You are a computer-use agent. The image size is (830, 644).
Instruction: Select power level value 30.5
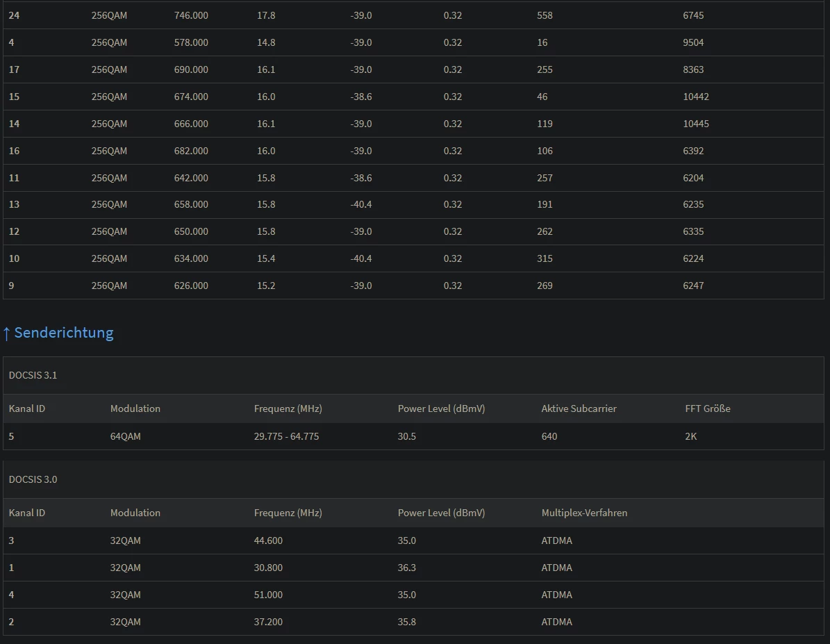pos(406,436)
